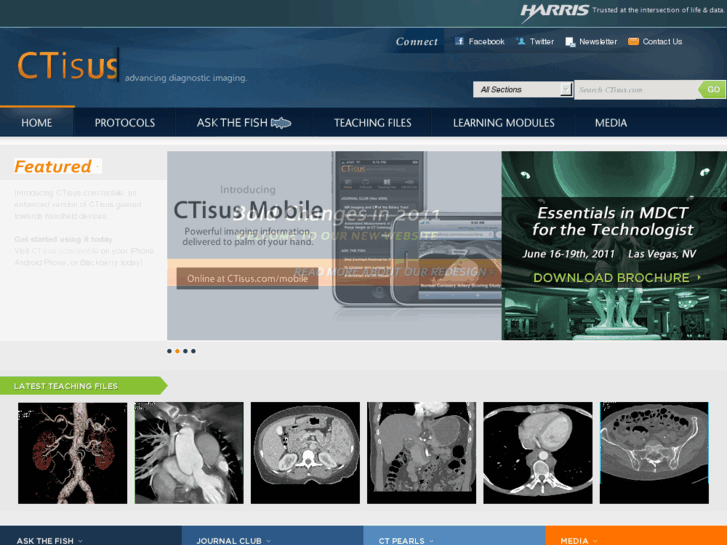Open the axial pelvis CT thumbnail
Screen dimensions: 727x545
(654, 453)
